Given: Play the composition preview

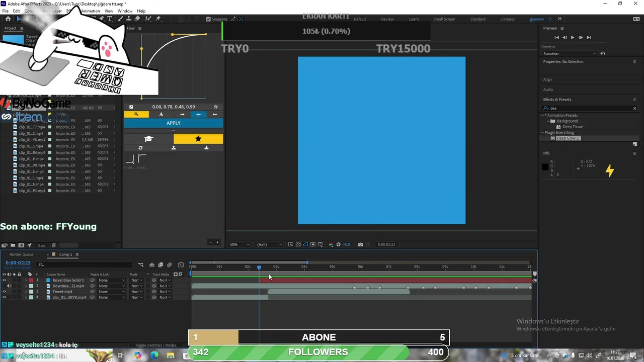Looking at the screenshot, I should point(572,37).
